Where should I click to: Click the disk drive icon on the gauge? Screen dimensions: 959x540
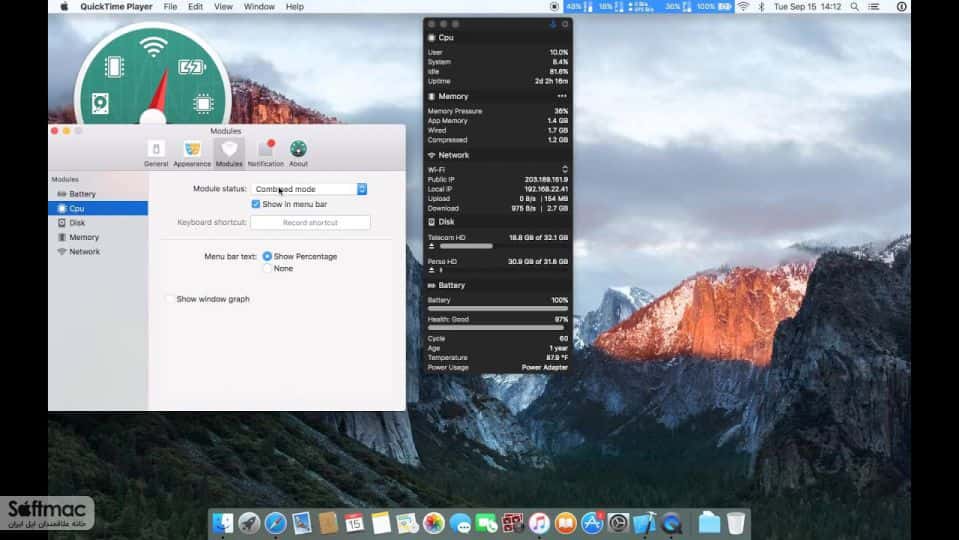[100, 103]
